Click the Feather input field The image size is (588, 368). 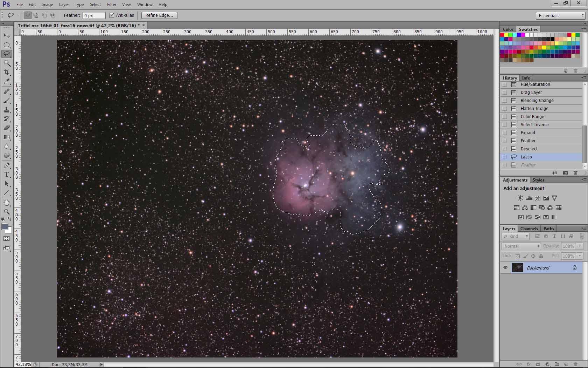pos(94,15)
